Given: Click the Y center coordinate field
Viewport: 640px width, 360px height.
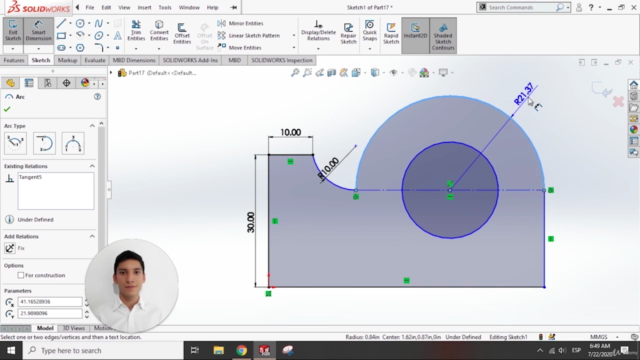Looking at the screenshot, I should point(50,313).
